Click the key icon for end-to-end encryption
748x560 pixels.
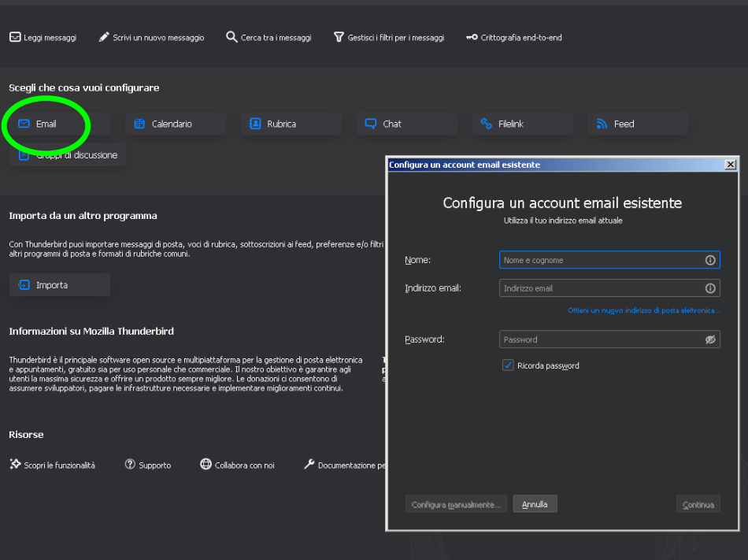472,37
